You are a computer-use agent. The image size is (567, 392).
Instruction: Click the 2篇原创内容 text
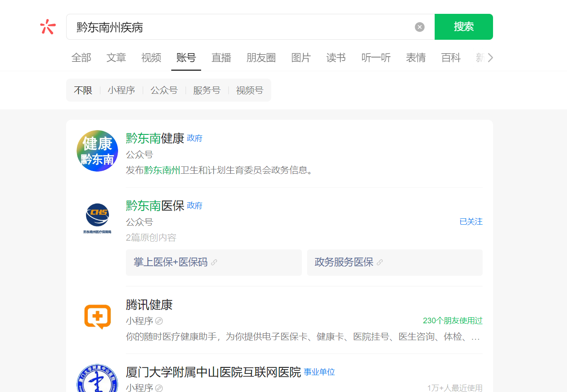pyautogui.click(x=151, y=238)
